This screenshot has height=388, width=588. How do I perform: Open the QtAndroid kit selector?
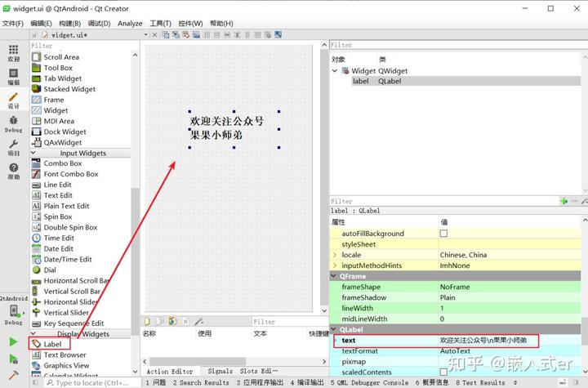(x=14, y=310)
